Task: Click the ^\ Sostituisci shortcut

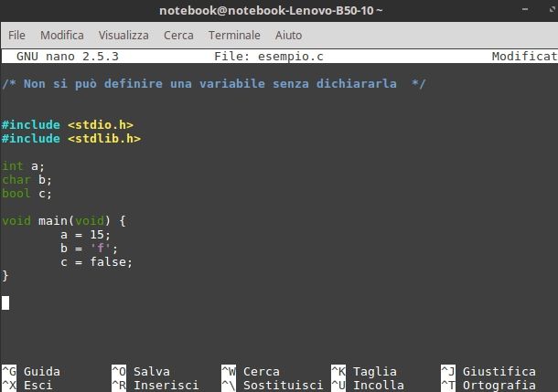Action: [x=273, y=386]
